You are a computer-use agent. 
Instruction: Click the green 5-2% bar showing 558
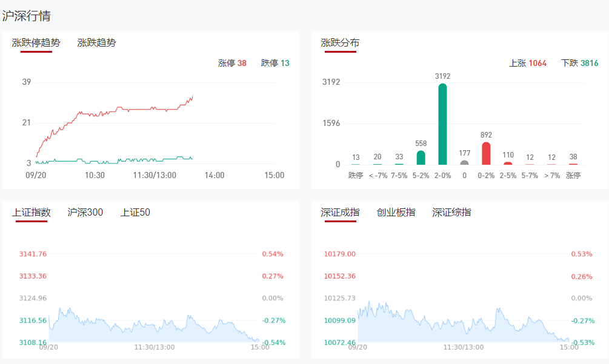(421, 157)
